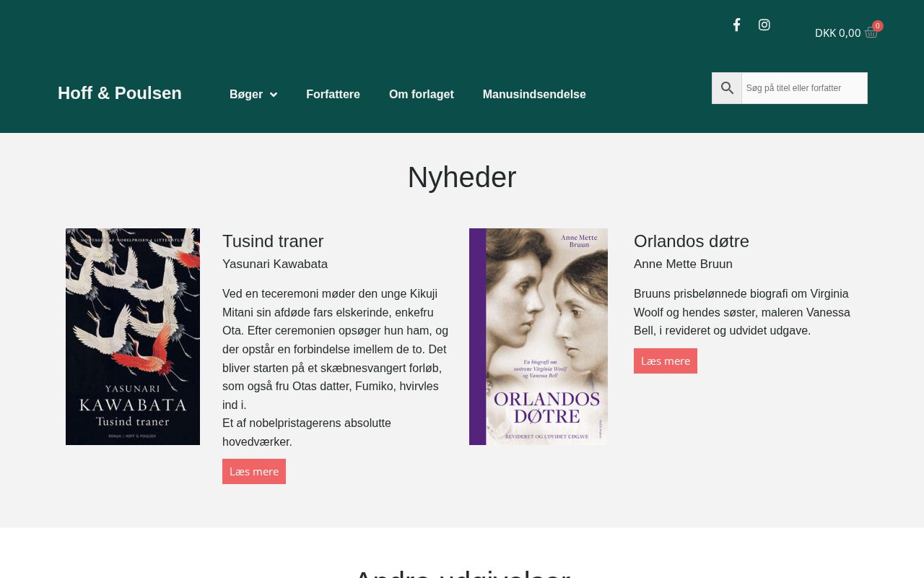Viewport: 924px width, 578px height.
Task: Open the Om forlaget menu item
Action: [x=422, y=95]
